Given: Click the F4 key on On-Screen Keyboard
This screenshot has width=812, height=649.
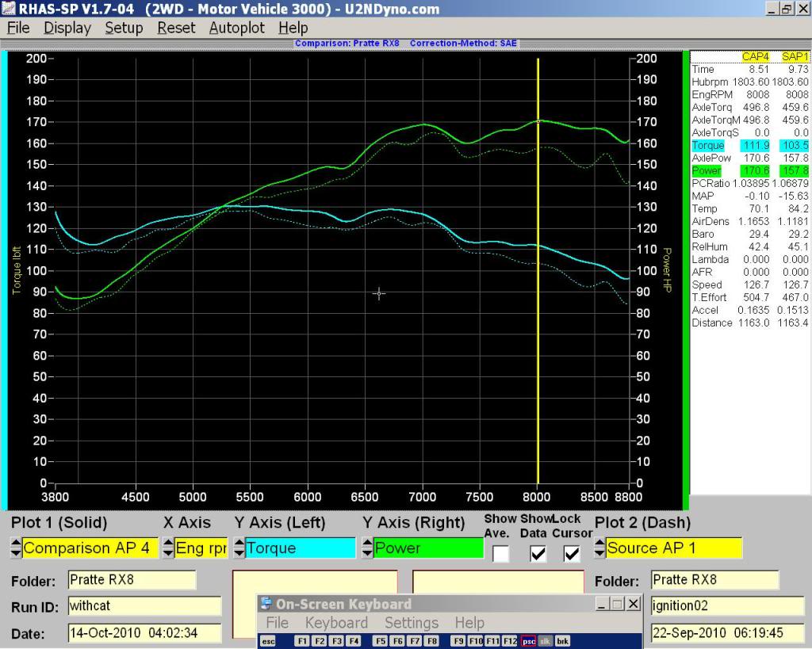Looking at the screenshot, I should point(354,641).
